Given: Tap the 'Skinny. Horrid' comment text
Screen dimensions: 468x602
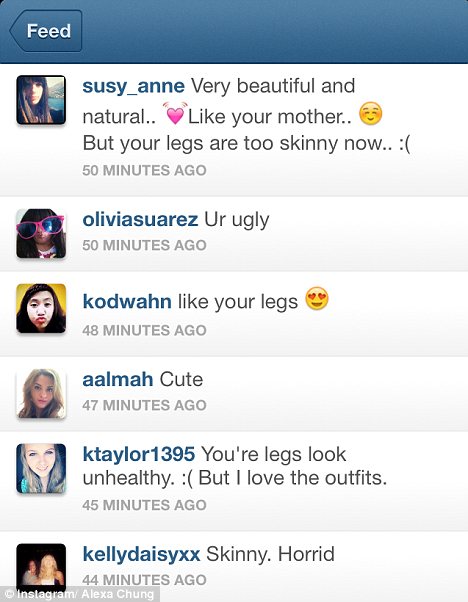Looking at the screenshot, I should tap(271, 554).
